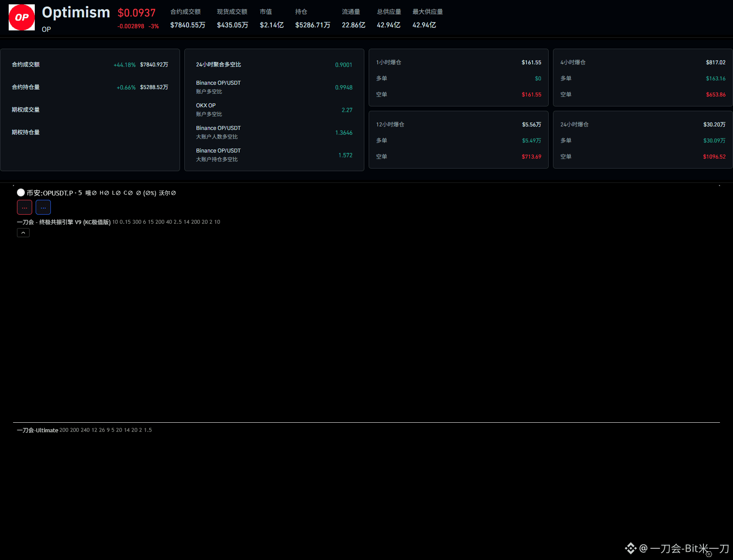Click the 一刀会 - 终极共振引擎 V9 indicator name
Viewport: 733px width, 560px height.
pos(63,222)
